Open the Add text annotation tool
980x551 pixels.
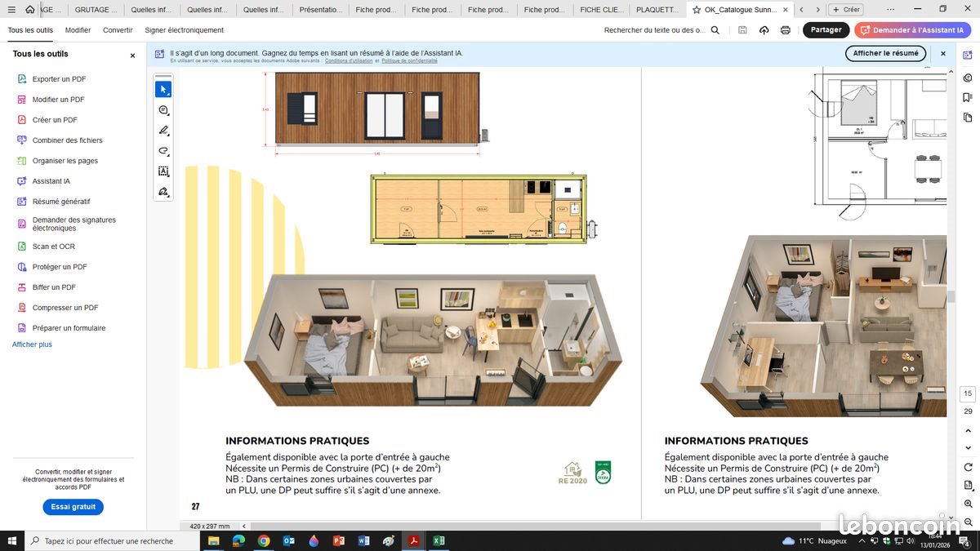163,171
